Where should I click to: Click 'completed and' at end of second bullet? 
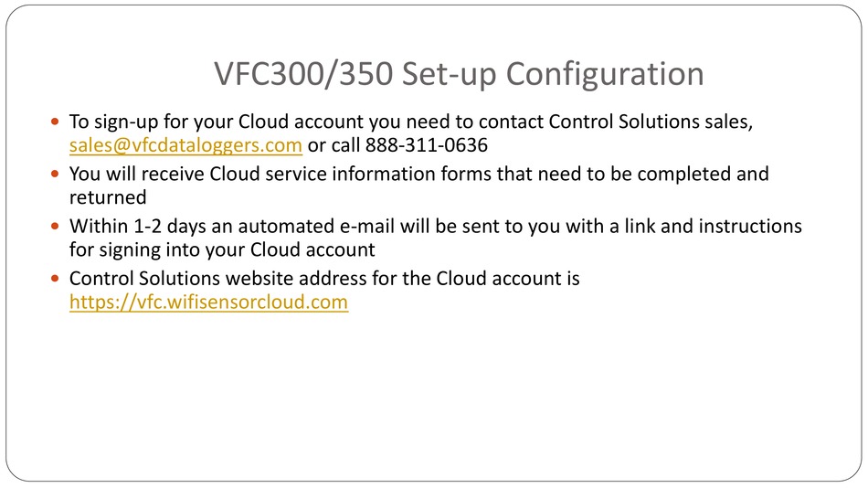point(703,175)
